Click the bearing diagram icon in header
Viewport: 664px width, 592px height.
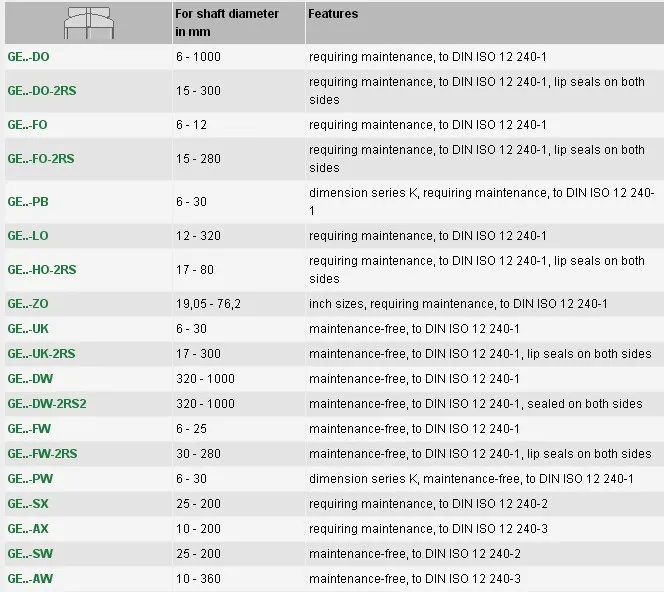click(x=90, y=21)
